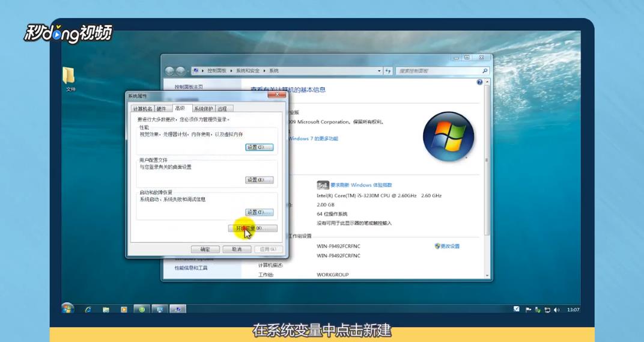Launch Internet Explorer from the taskbar
Viewport: 644px width, 342px height.
point(88,309)
